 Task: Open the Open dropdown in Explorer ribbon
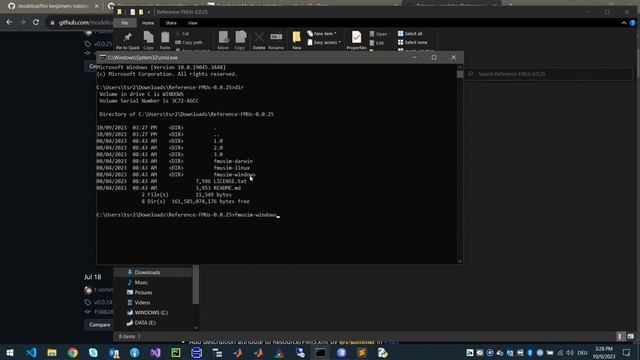point(380,34)
